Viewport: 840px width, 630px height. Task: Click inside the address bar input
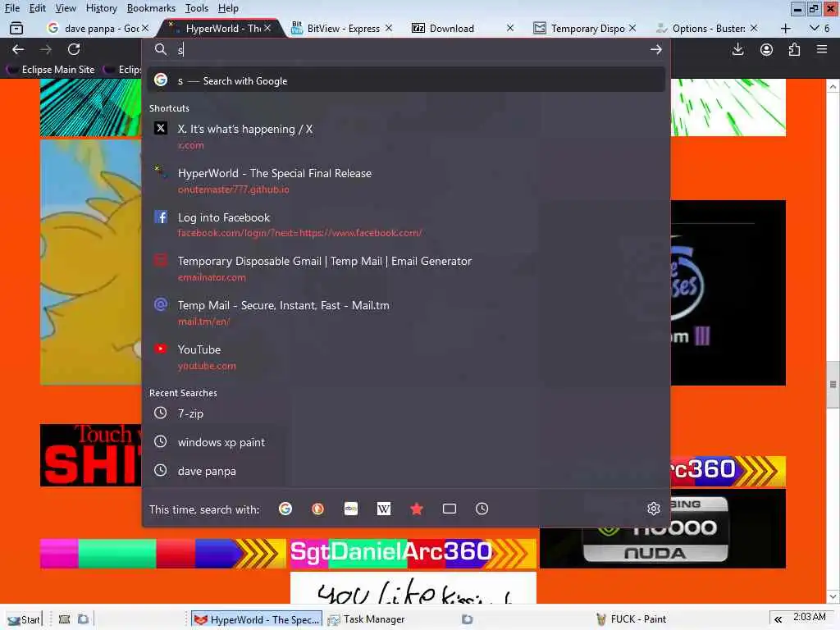[x=407, y=49]
